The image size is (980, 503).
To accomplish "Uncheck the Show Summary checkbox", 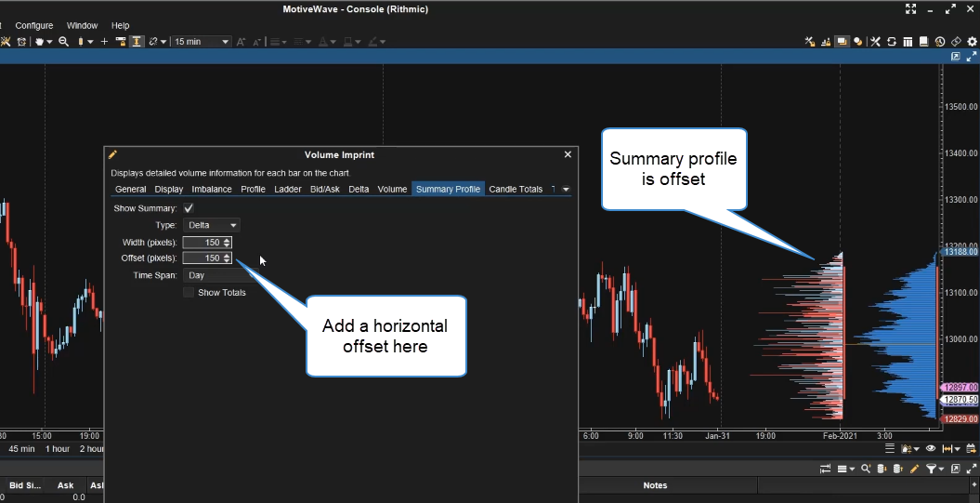I will 189,208.
